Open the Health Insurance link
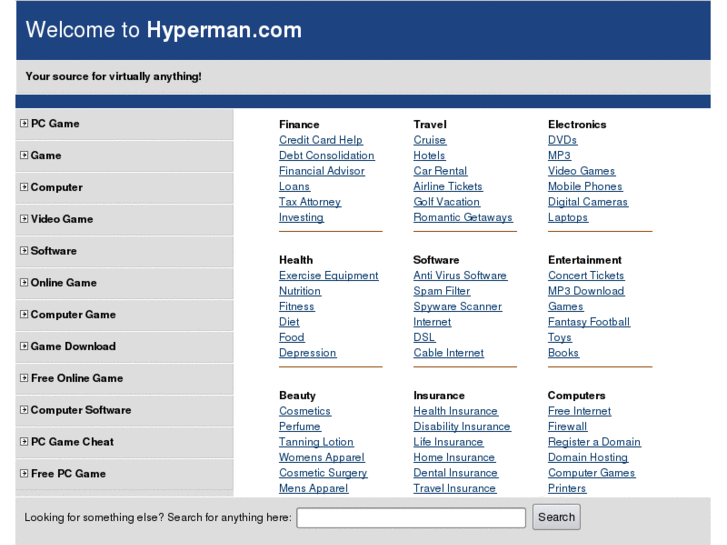Image resolution: width=727 pixels, height=545 pixels. click(456, 411)
